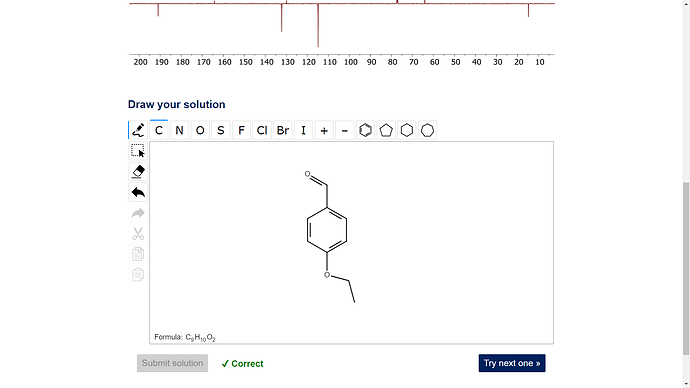
Task: Pick the cyclohexane ring template
Action: [407, 130]
